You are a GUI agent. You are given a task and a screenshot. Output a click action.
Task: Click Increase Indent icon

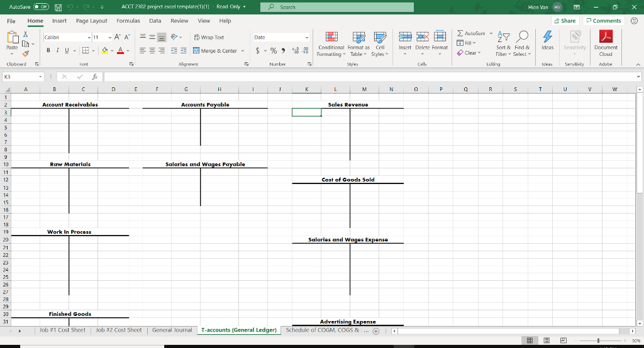point(184,50)
